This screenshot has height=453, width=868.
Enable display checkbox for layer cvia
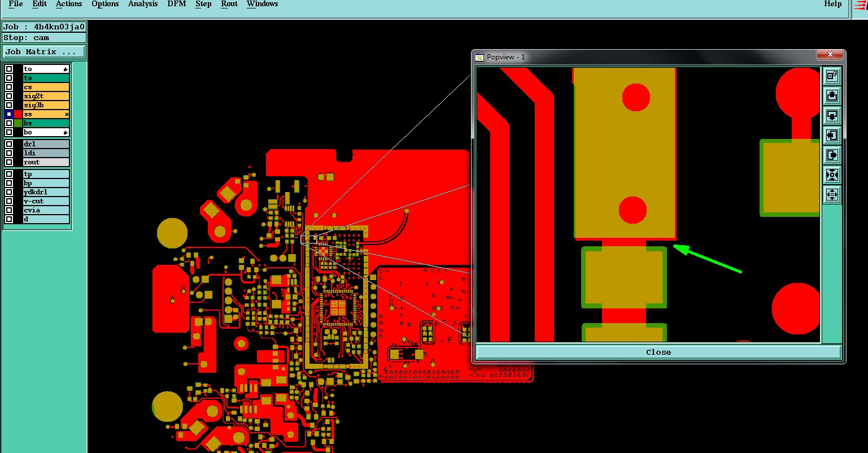pyautogui.click(x=9, y=210)
